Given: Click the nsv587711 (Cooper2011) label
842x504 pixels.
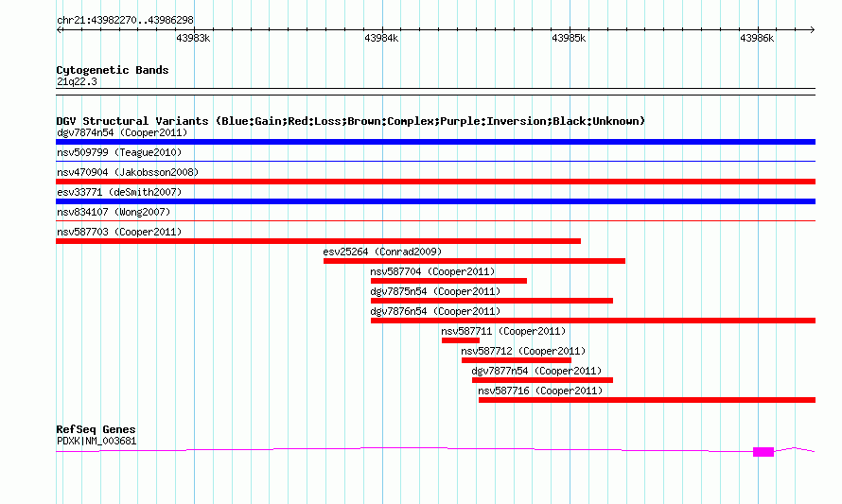Looking at the screenshot, I should coord(503,331).
